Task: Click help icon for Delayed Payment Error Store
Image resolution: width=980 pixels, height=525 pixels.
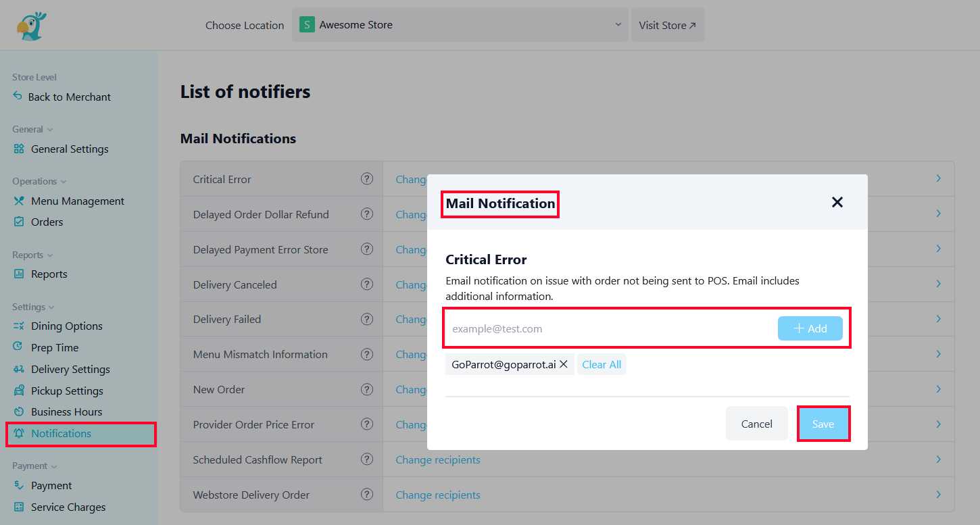Action: (367, 249)
